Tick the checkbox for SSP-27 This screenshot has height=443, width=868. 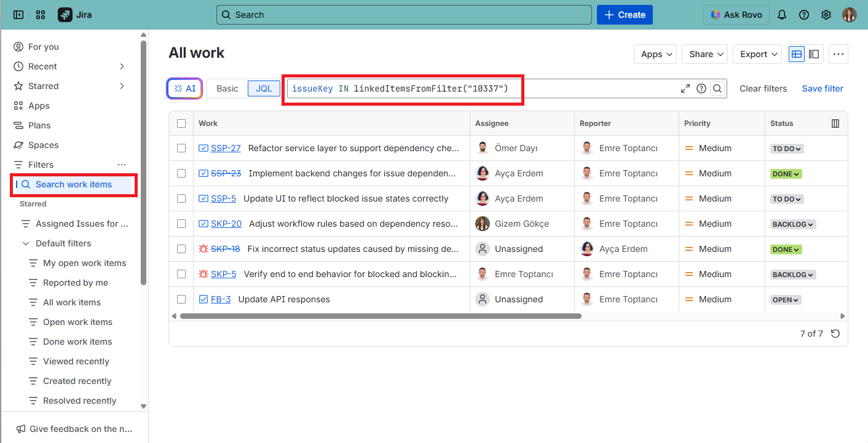pos(181,148)
